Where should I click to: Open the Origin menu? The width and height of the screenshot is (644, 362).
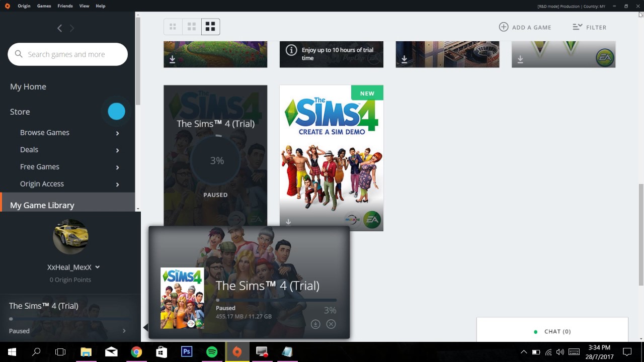[x=24, y=6]
